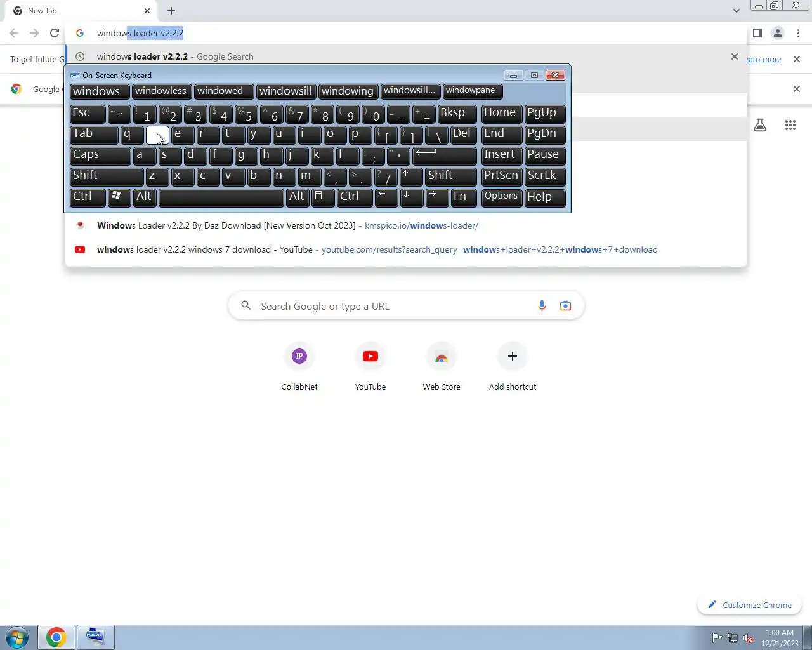This screenshot has height=650, width=812.
Task: Click the PrtScn key on On-Screen Keyboard
Action: point(502,176)
